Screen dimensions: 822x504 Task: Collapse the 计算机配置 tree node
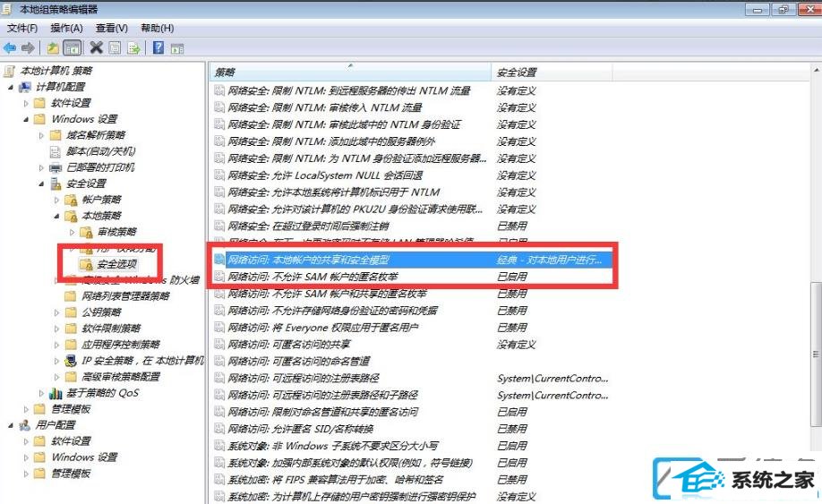11,87
